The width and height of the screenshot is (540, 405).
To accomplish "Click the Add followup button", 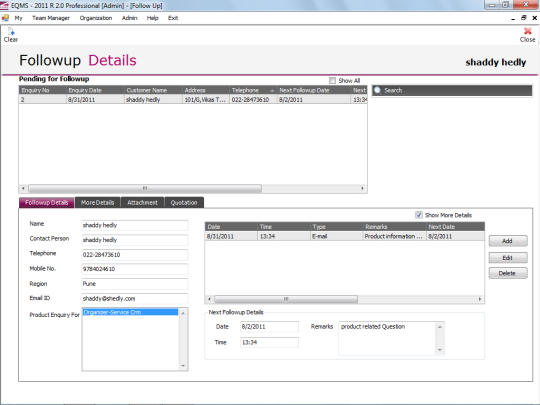I will [x=508, y=241].
